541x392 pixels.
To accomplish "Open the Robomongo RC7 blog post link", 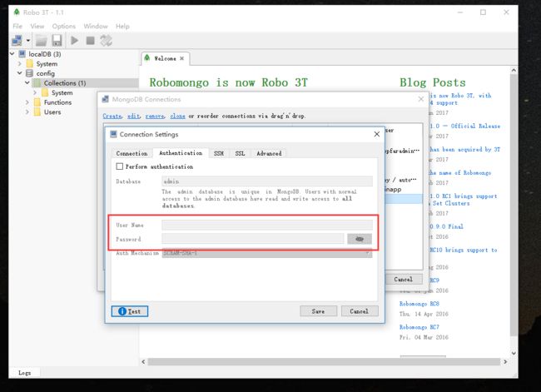I will coord(419,327).
